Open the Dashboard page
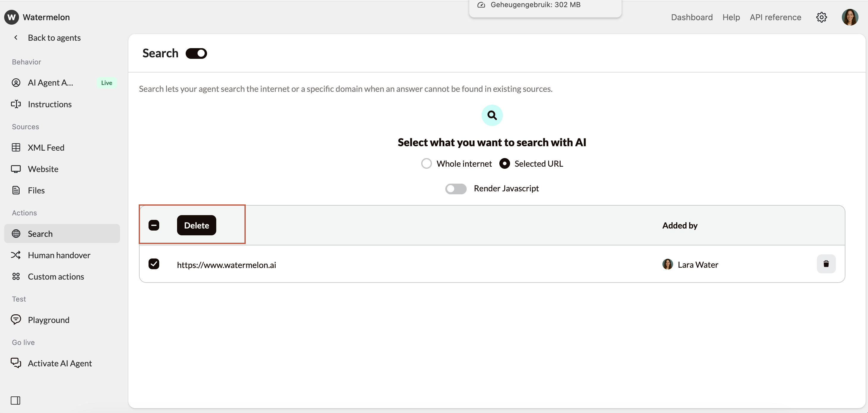Image resolution: width=868 pixels, height=413 pixels. 692,17
